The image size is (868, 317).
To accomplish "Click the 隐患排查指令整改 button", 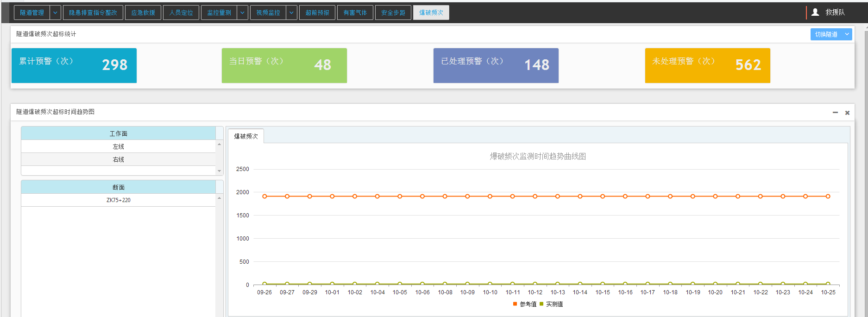I will pyautogui.click(x=93, y=13).
